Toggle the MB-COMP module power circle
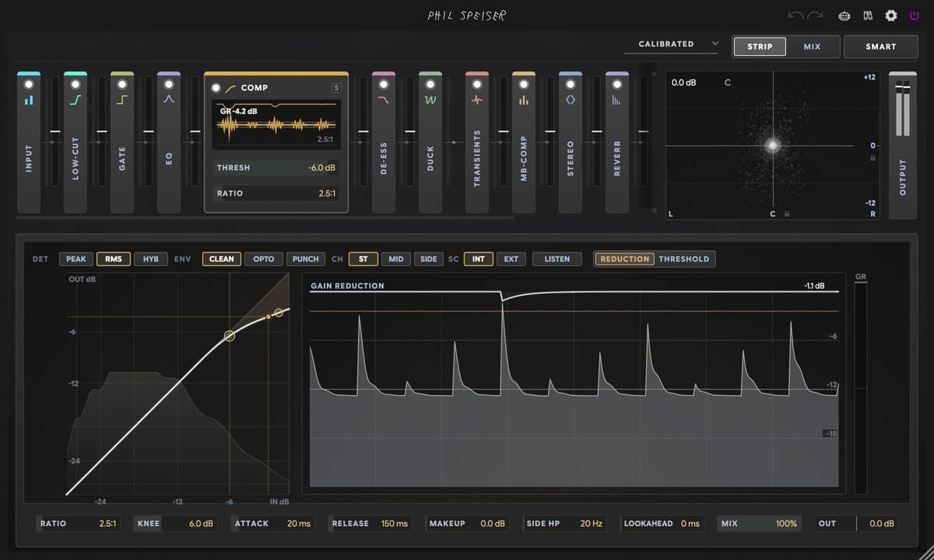 pyautogui.click(x=524, y=84)
